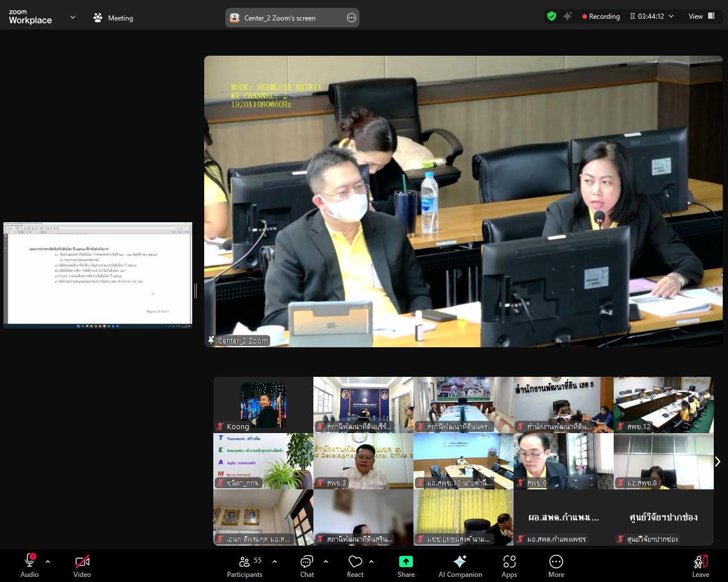Click the panel resize divider handle
The height and width of the screenshot is (582, 728).
click(196, 290)
